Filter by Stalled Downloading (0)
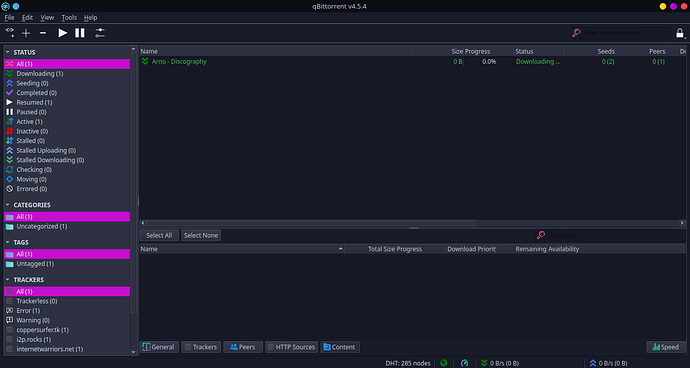The width and height of the screenshot is (690, 368). tap(67, 160)
